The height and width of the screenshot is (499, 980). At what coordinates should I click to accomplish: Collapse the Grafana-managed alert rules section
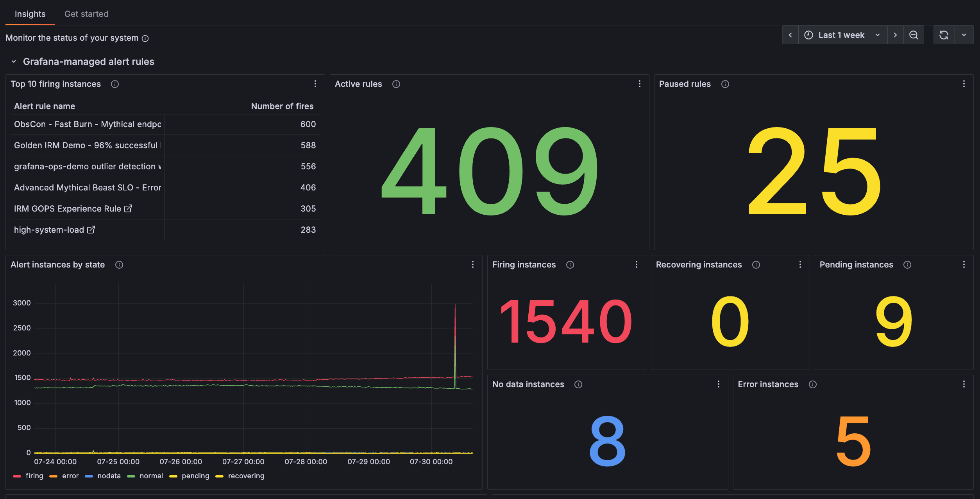(14, 61)
